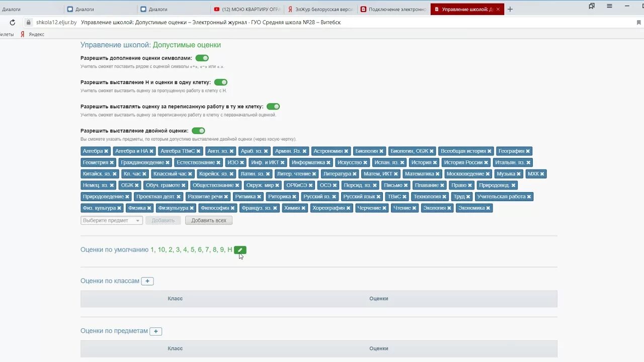Delete the Биология tag with its x icon

[381, 151]
